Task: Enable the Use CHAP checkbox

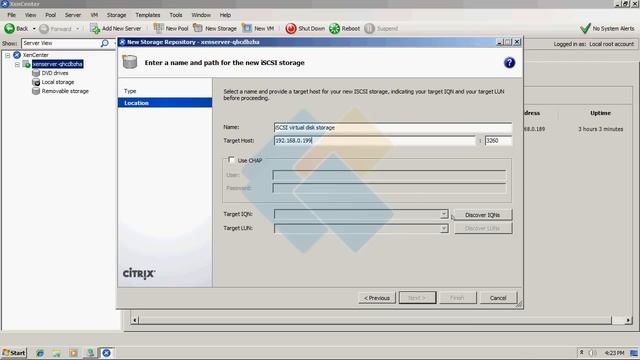Action: (x=231, y=160)
